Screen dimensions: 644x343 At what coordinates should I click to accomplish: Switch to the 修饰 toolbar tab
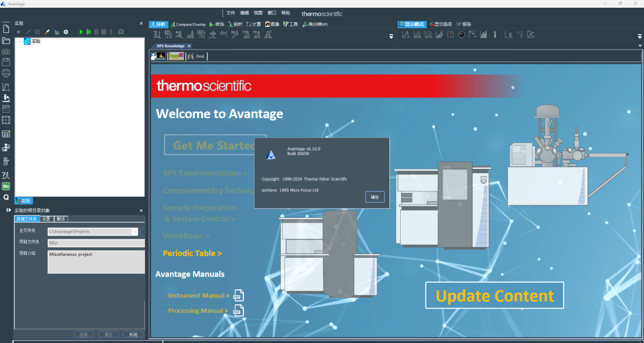pos(216,24)
